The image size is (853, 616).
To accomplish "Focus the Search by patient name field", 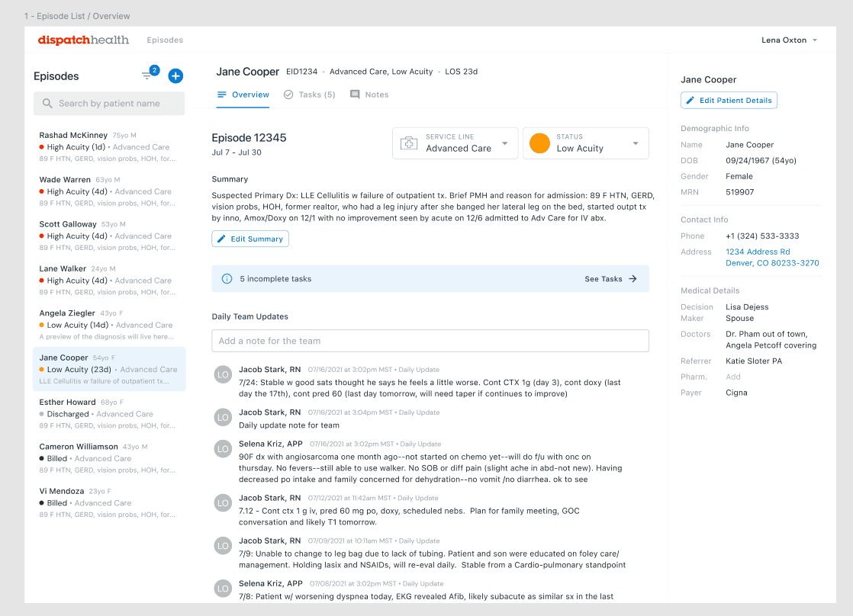I will pyautogui.click(x=109, y=103).
